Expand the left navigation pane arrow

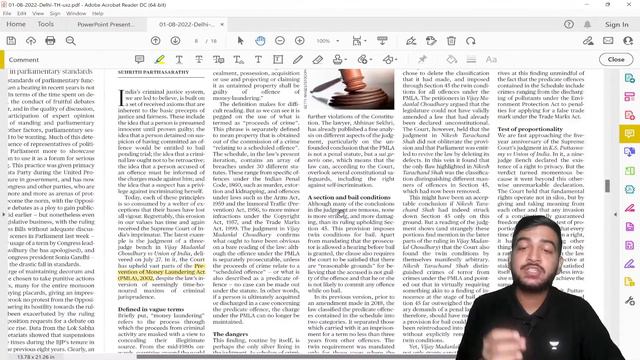click(x=3, y=214)
